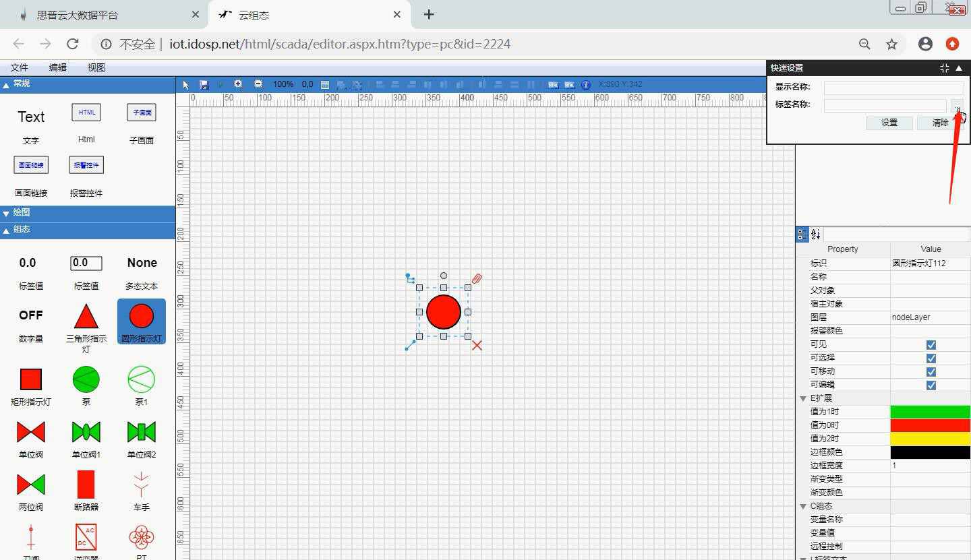
Task: Click the 清除 clear button
Action: (939, 123)
